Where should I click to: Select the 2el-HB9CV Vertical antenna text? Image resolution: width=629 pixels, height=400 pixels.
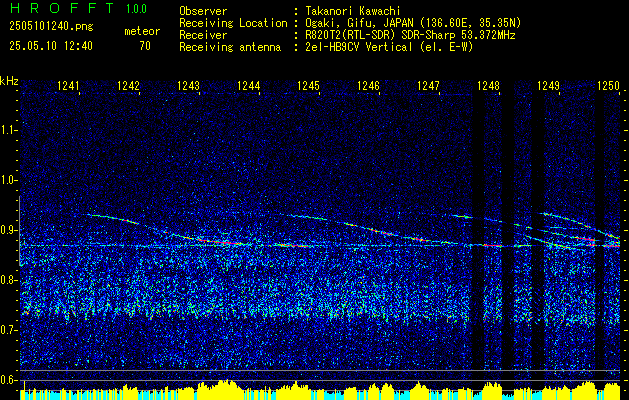click(389, 47)
